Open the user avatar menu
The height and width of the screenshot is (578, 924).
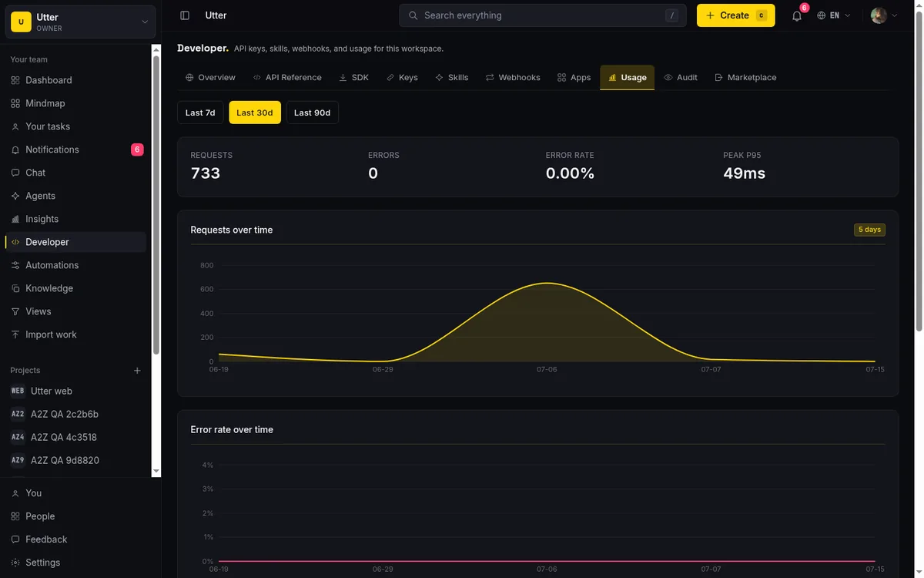pyautogui.click(x=884, y=15)
